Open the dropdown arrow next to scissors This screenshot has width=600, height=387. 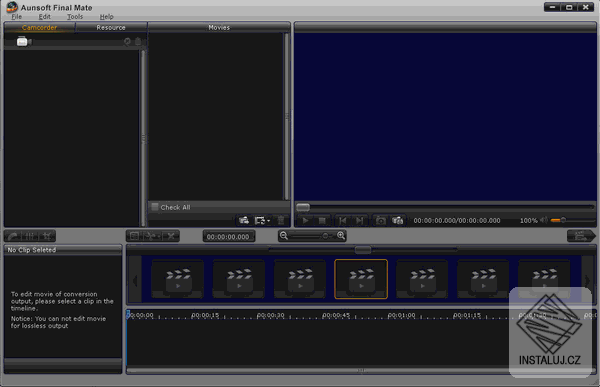pyautogui.click(x=158, y=237)
